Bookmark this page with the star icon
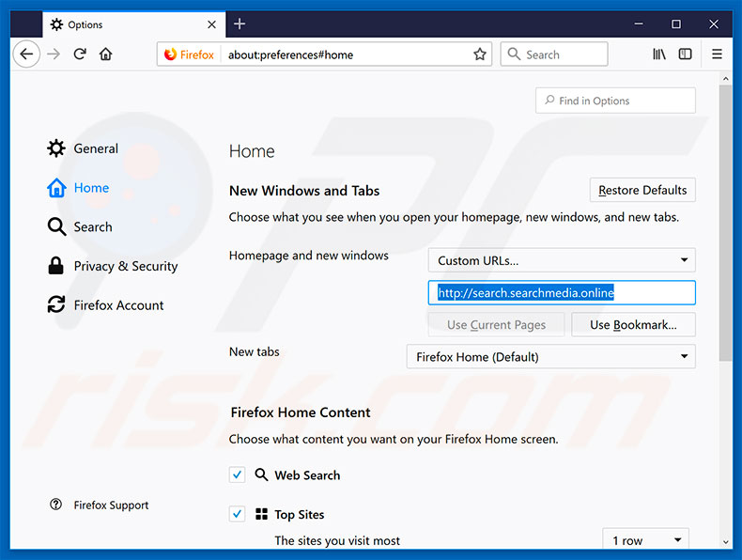Image resolution: width=742 pixels, height=560 pixels. [479, 54]
